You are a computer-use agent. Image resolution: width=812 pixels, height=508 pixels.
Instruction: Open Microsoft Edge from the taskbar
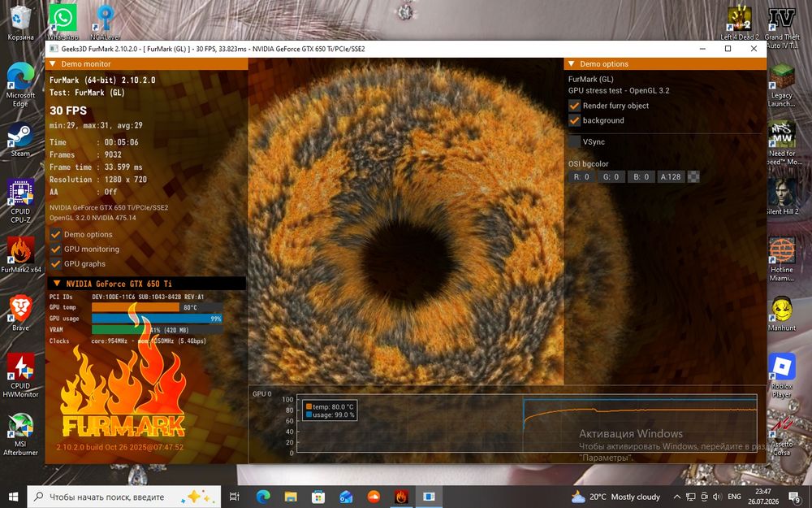point(263,497)
